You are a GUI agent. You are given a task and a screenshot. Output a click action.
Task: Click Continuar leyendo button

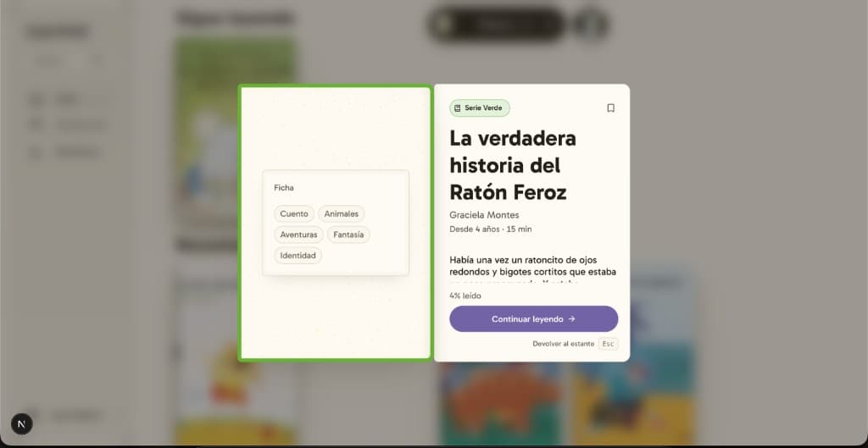[x=534, y=319]
